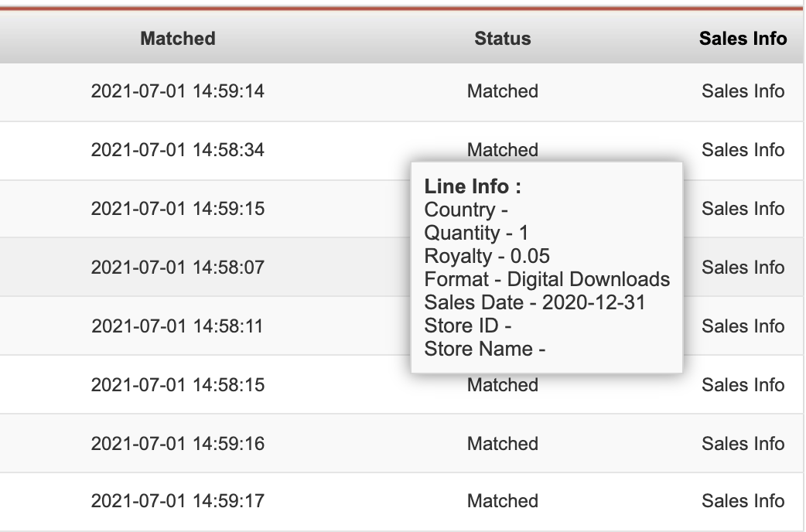Open Sales Info for the 14:58:34 row
806x532 pixels.
(743, 149)
